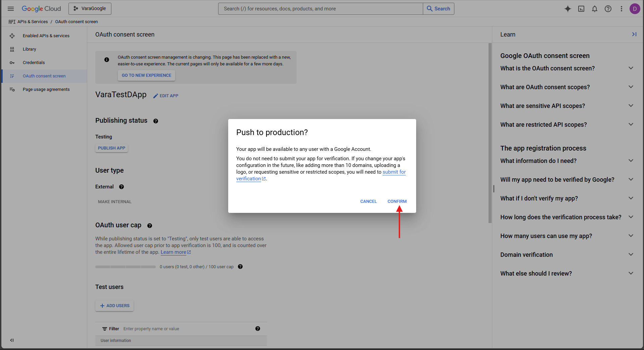Image resolution: width=644 pixels, height=350 pixels.
Task: Click the Credentials key icon
Action: 12,63
